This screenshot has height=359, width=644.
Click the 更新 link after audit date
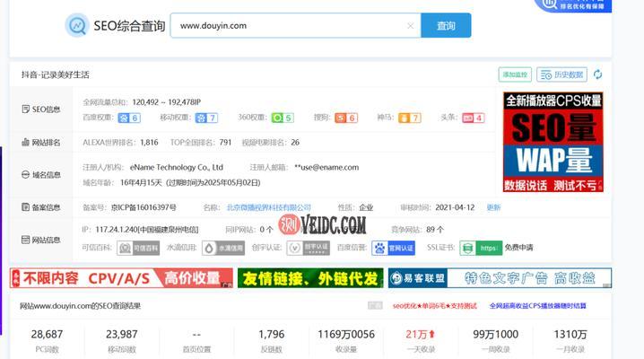[493, 207]
